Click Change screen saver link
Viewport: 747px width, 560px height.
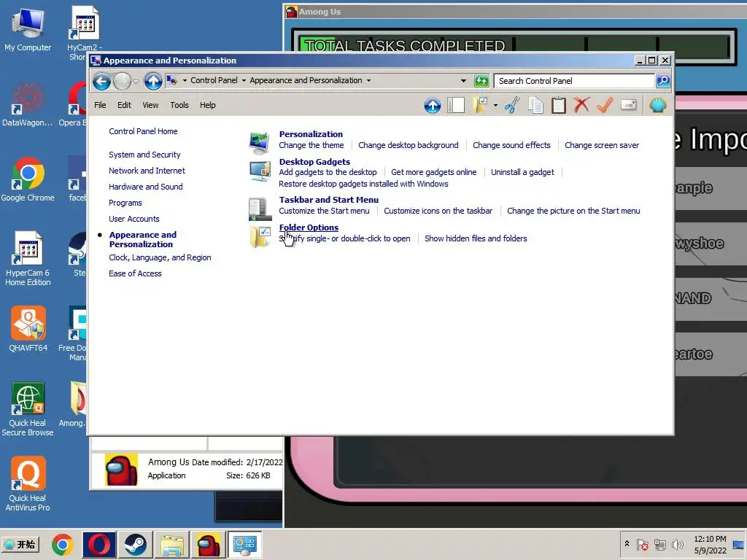[x=602, y=145]
